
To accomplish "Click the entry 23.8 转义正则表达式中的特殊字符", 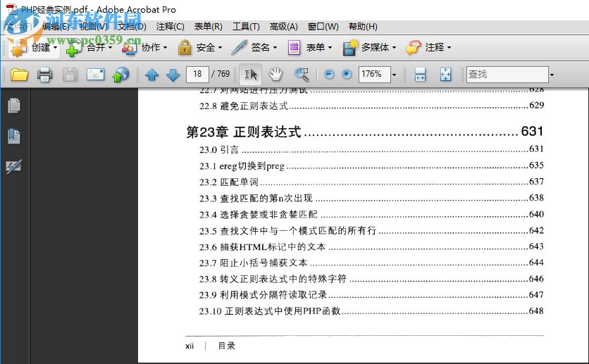I will [x=273, y=279].
